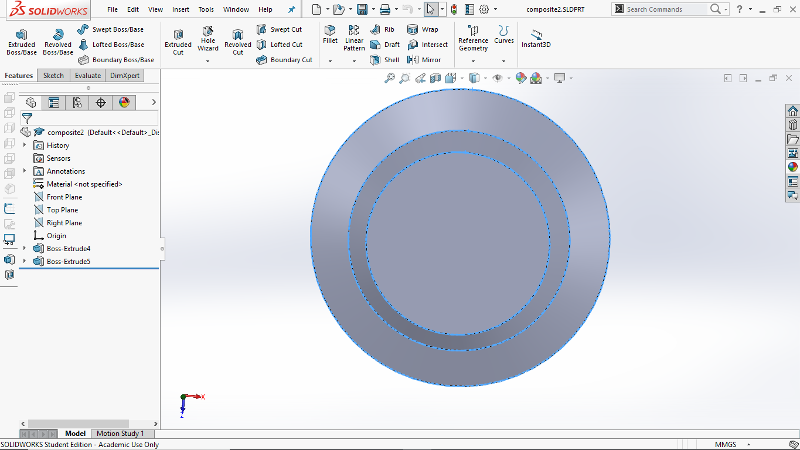Screen dimensions: 800x450
Task: Open the Fillet dropdown arrow
Action: click(x=330, y=61)
